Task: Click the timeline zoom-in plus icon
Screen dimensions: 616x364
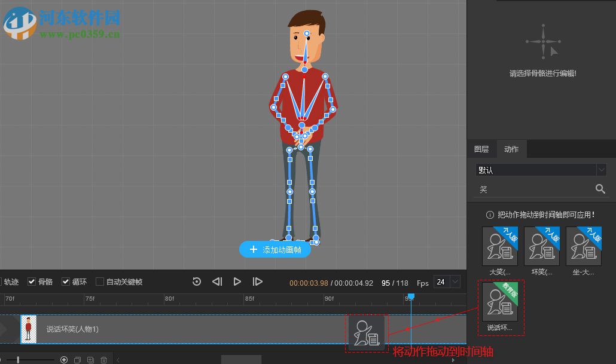Action: click(64, 360)
